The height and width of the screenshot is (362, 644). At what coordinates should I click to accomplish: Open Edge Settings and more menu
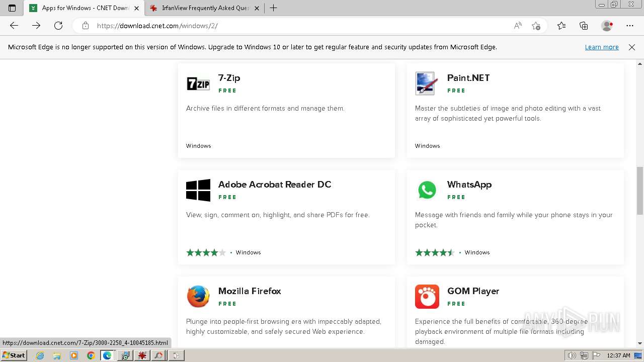[630, 26]
